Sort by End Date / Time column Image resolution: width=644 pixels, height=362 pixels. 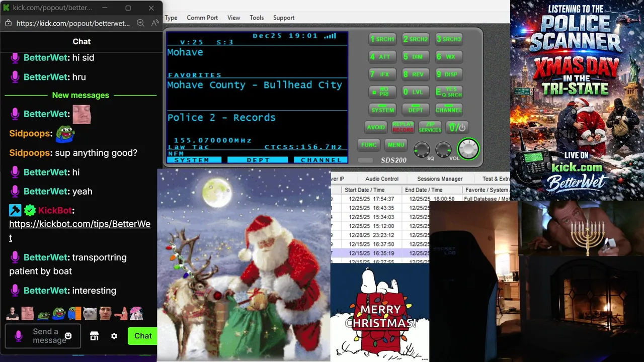432,190
